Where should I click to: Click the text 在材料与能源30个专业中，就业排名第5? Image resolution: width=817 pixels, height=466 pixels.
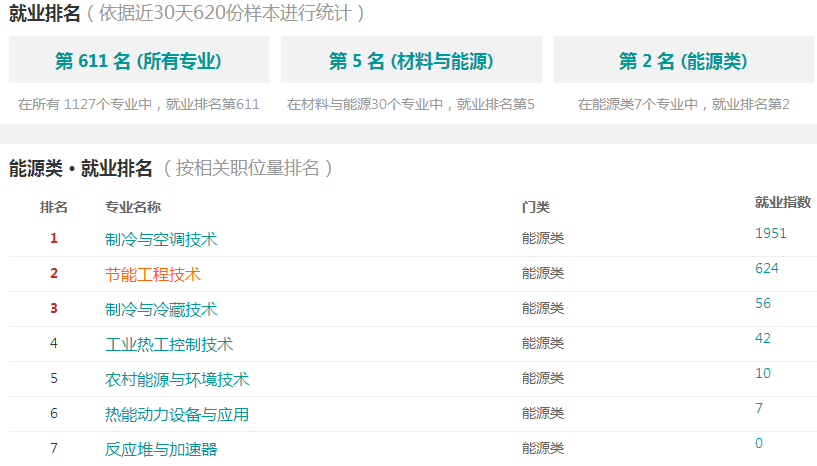411,104
